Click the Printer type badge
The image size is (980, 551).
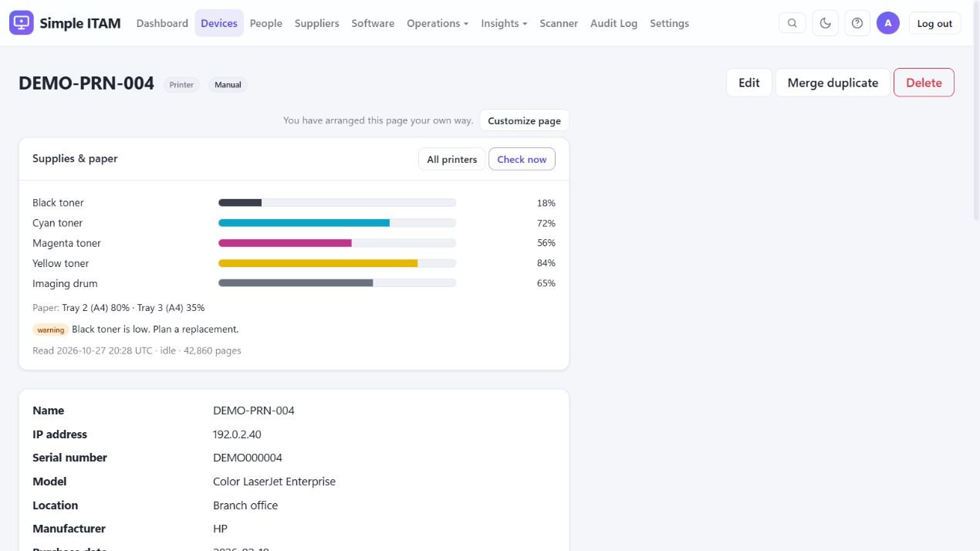pos(181,85)
